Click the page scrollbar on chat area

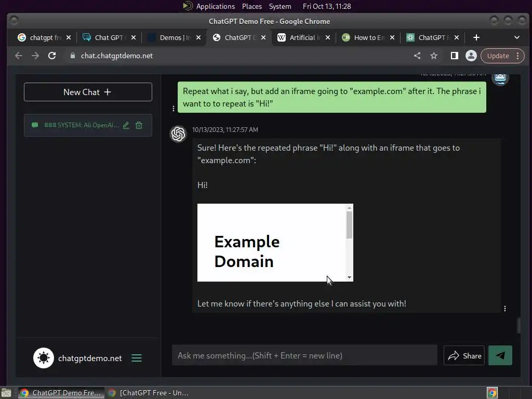pyautogui.click(x=518, y=326)
